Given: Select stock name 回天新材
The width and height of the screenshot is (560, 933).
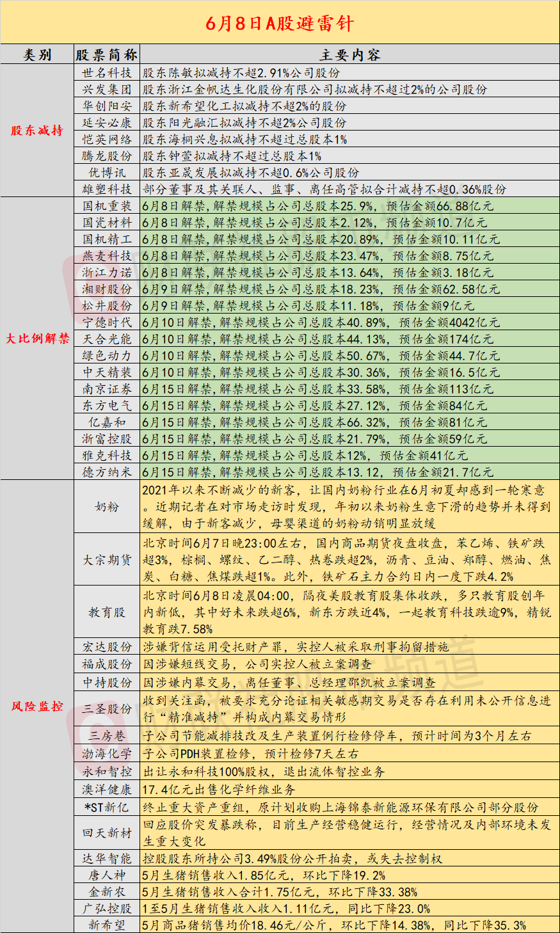Looking at the screenshot, I should (x=107, y=833).
